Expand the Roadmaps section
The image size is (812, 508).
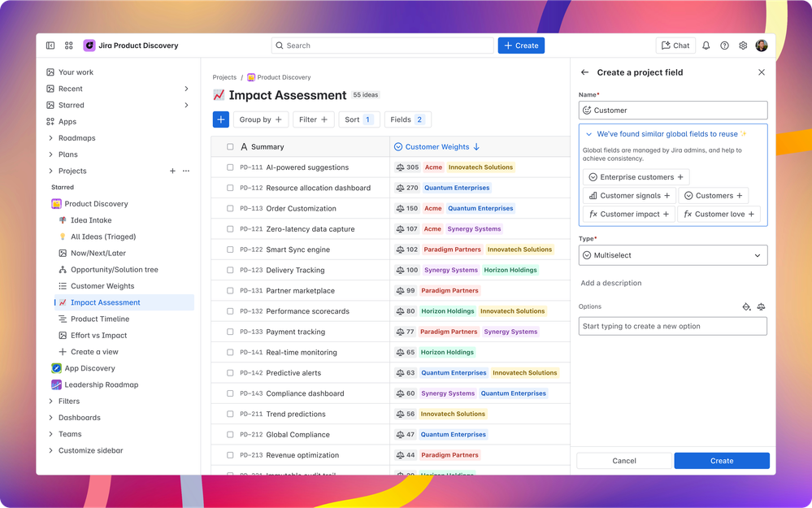[50, 138]
